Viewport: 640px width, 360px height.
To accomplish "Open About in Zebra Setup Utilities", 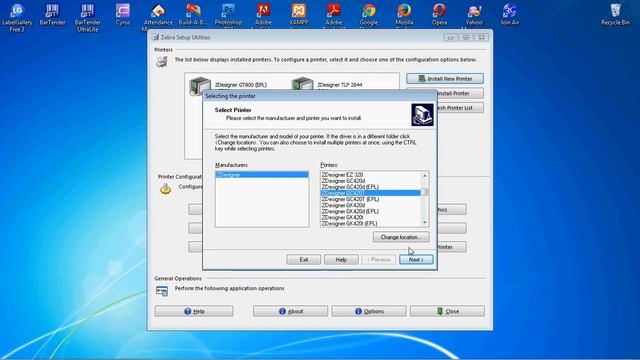I will [290, 311].
